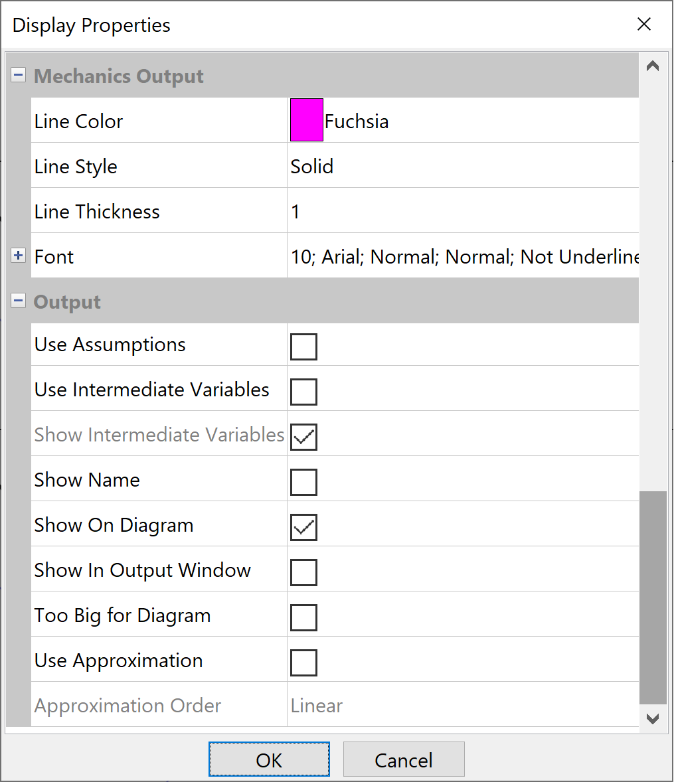
Task: Click the OK button
Action: [x=269, y=759]
